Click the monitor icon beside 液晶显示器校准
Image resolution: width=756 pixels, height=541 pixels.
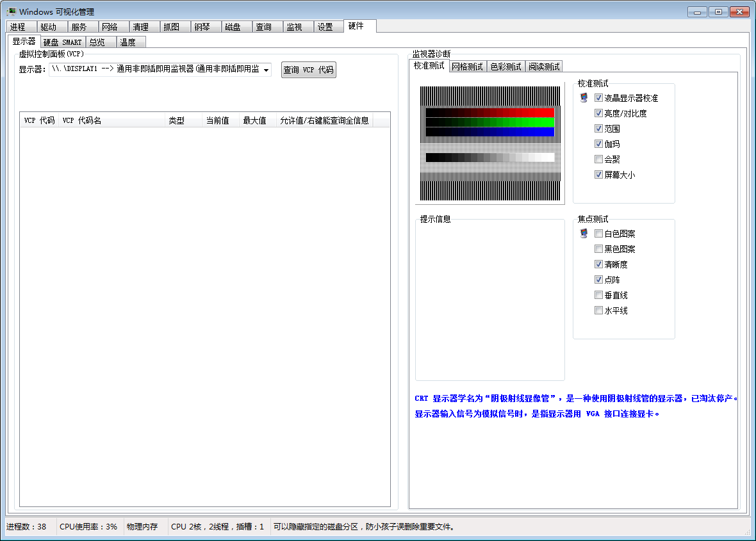584,98
